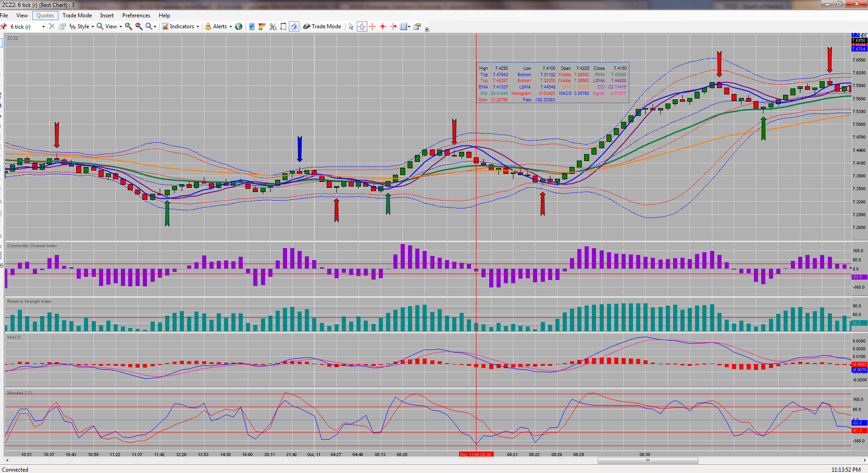Viewport: 868px width, 473px height.
Task: Enable the plain red cross cursor
Action: click(372, 26)
